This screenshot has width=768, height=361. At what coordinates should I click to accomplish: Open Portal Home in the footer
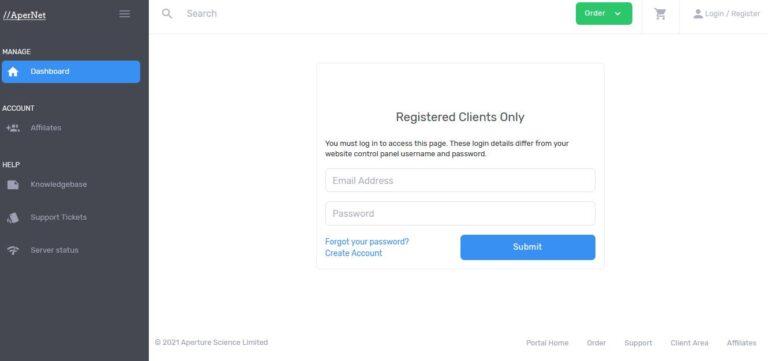(x=547, y=343)
